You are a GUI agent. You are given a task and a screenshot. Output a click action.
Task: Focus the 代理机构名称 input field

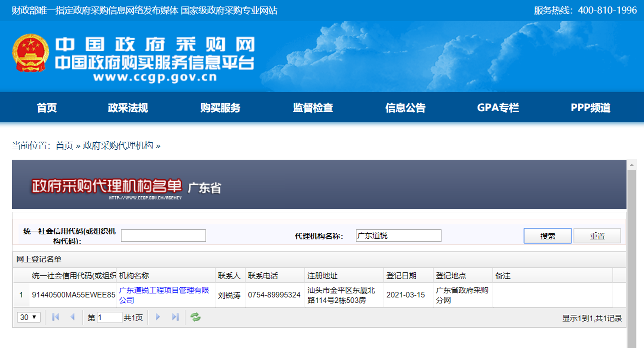(398, 236)
